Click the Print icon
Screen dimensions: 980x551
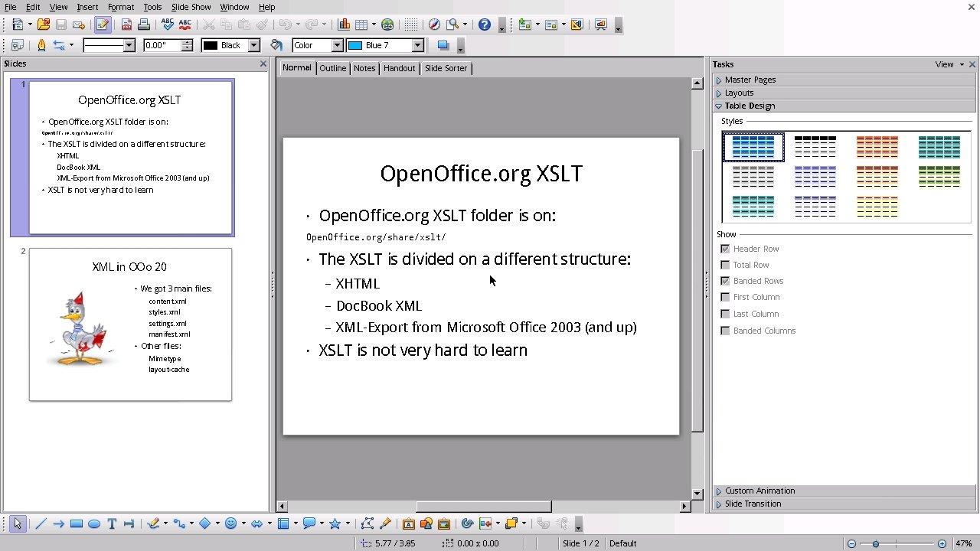coord(143,24)
